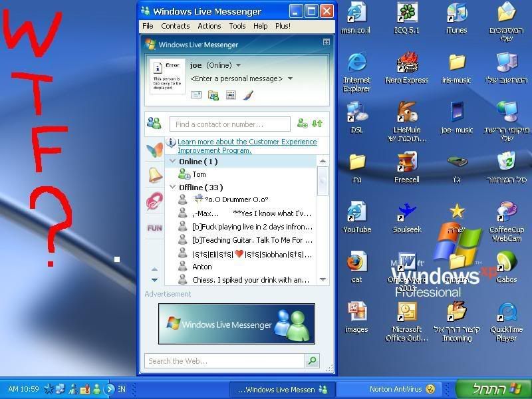Open the red swirl sidebar tab
Screen dimensions: 532x399
coord(155,201)
